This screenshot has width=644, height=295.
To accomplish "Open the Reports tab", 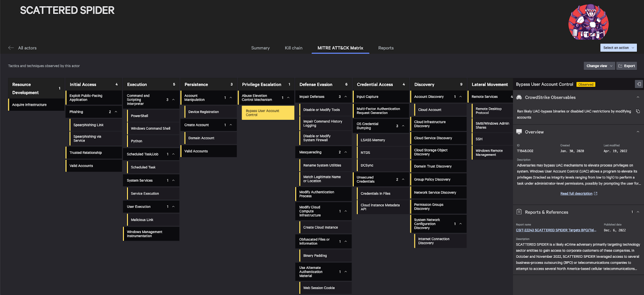I will pos(386,48).
